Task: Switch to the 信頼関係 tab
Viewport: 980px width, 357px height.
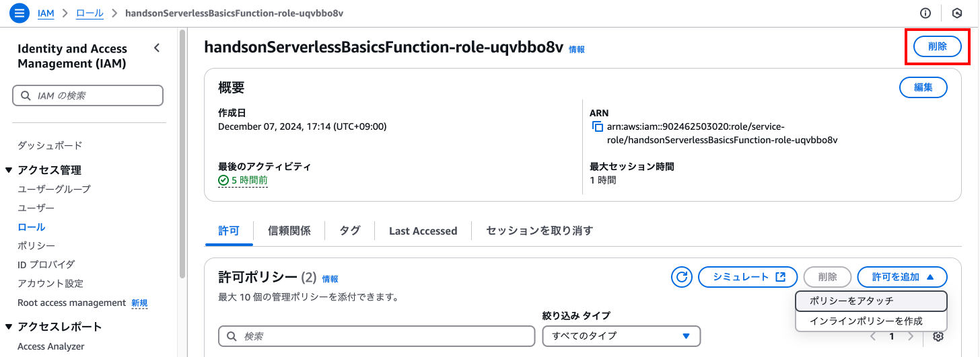Action: [x=289, y=231]
